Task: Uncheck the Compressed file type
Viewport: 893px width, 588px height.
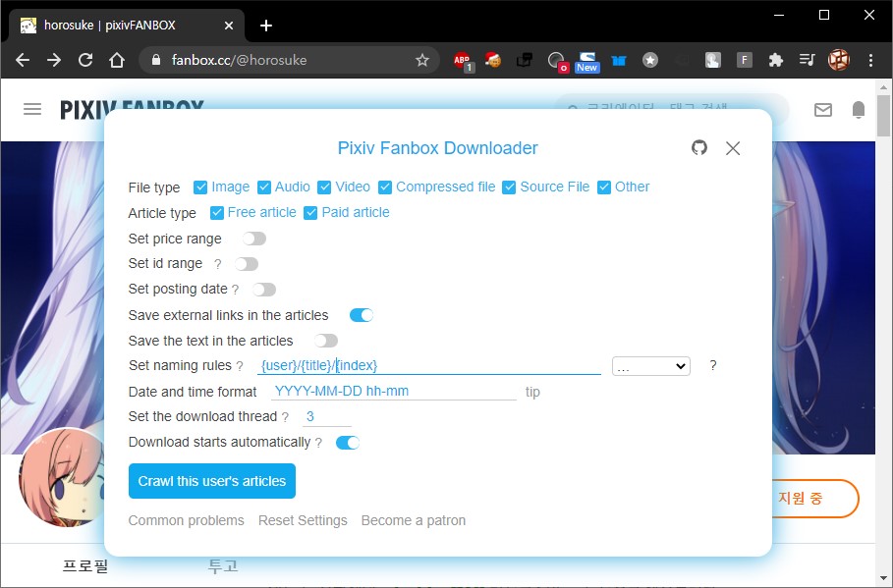Action: click(385, 187)
